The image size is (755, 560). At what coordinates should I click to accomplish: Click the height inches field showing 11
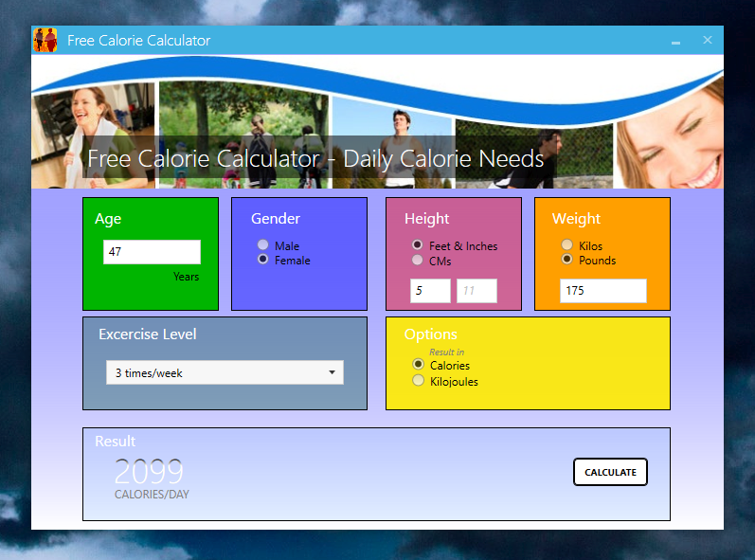tap(476, 291)
